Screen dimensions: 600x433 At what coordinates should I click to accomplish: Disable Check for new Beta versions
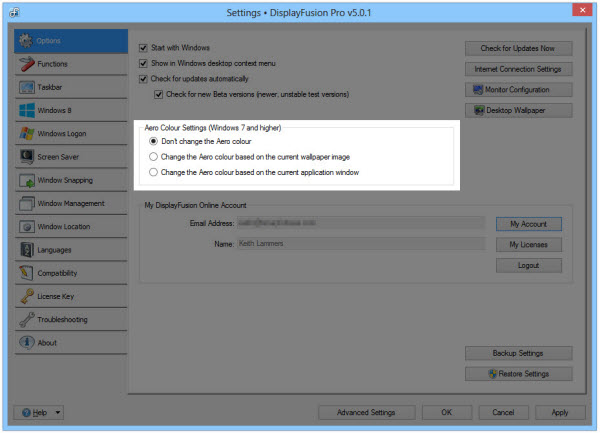(158, 94)
